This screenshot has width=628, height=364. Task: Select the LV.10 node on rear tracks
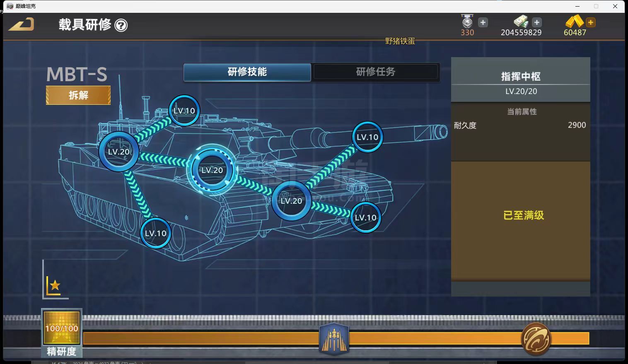pos(156,234)
